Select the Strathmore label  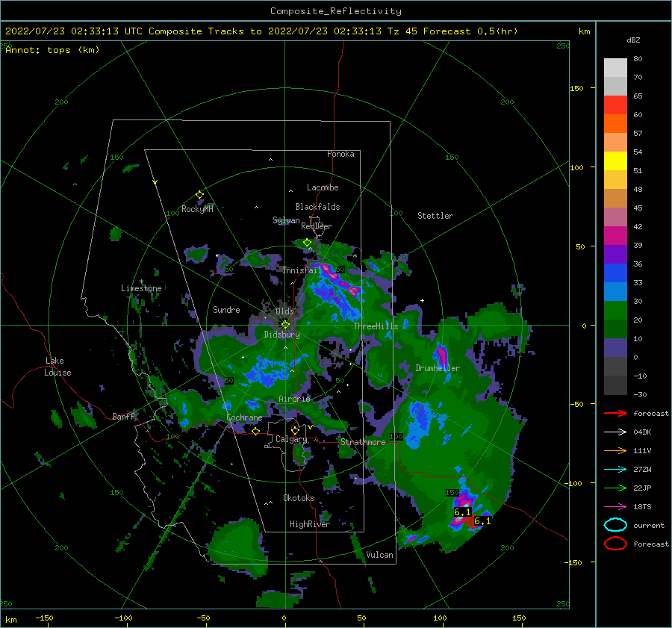click(x=363, y=442)
